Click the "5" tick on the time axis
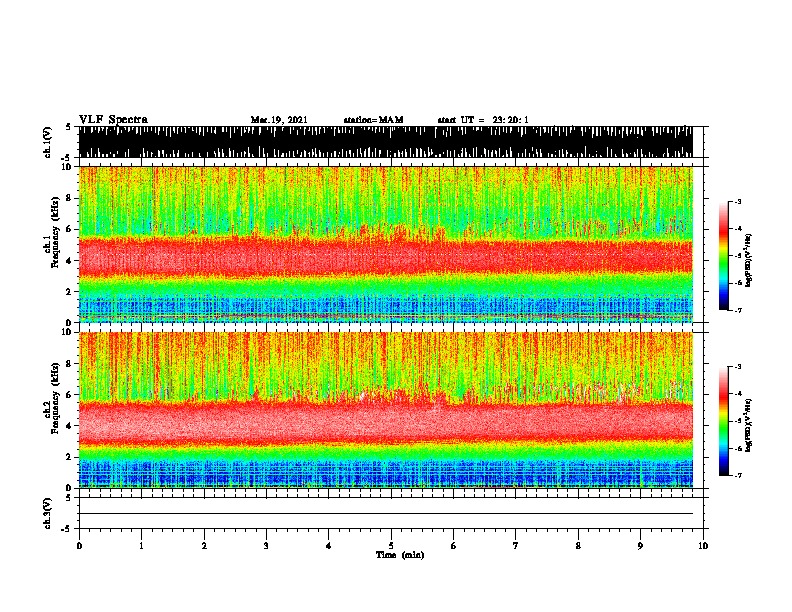792x612 pixels. (x=391, y=545)
